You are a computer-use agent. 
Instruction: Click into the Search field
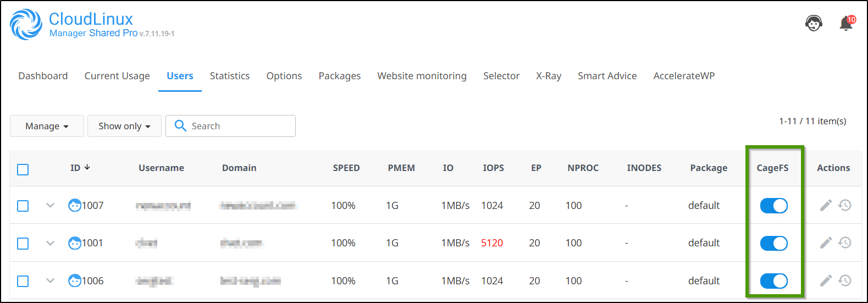coord(239,126)
